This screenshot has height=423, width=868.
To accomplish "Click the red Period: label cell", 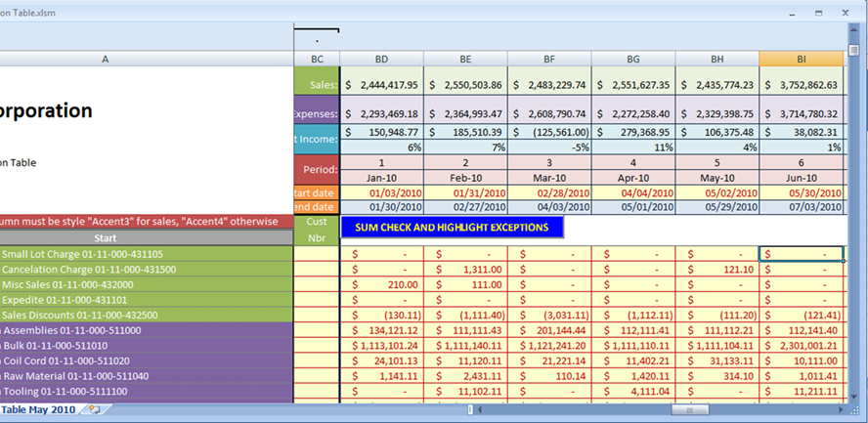I will (317, 170).
